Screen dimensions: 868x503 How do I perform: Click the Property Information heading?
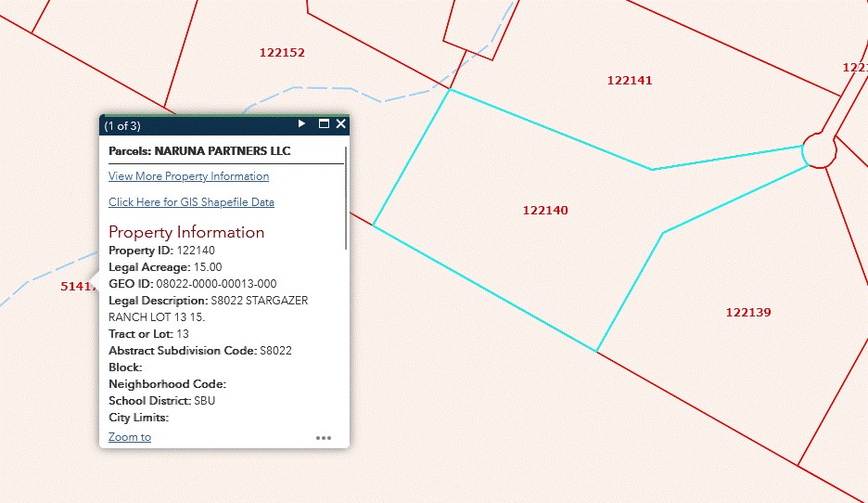click(186, 232)
